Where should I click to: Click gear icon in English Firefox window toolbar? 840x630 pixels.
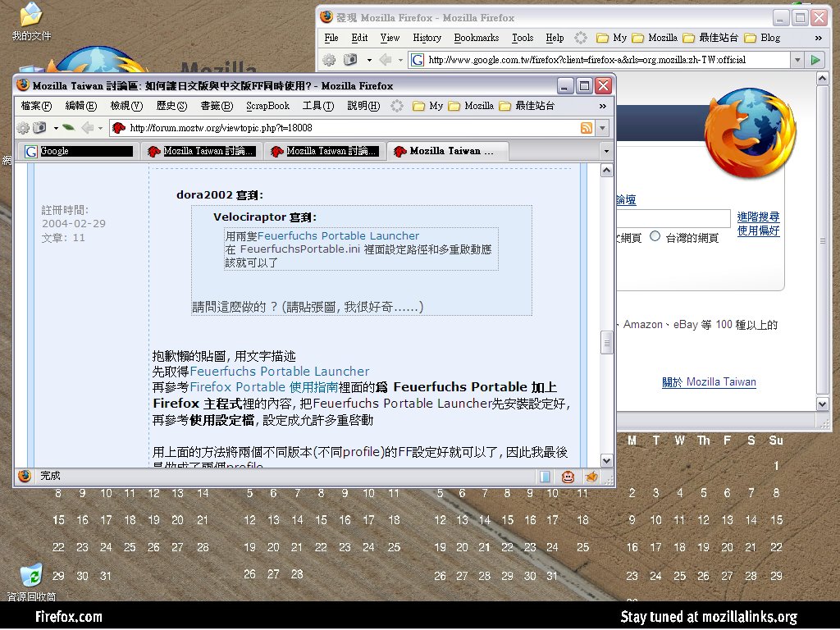pos(329,60)
